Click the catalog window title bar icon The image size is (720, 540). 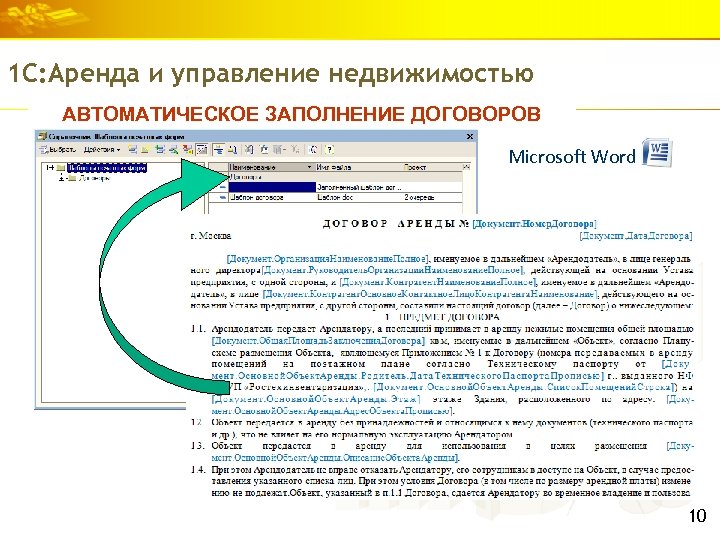click(x=42, y=136)
